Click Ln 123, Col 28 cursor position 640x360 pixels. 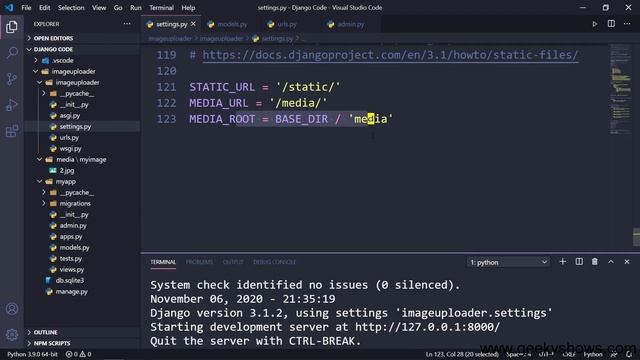pyautogui.click(x=462, y=354)
